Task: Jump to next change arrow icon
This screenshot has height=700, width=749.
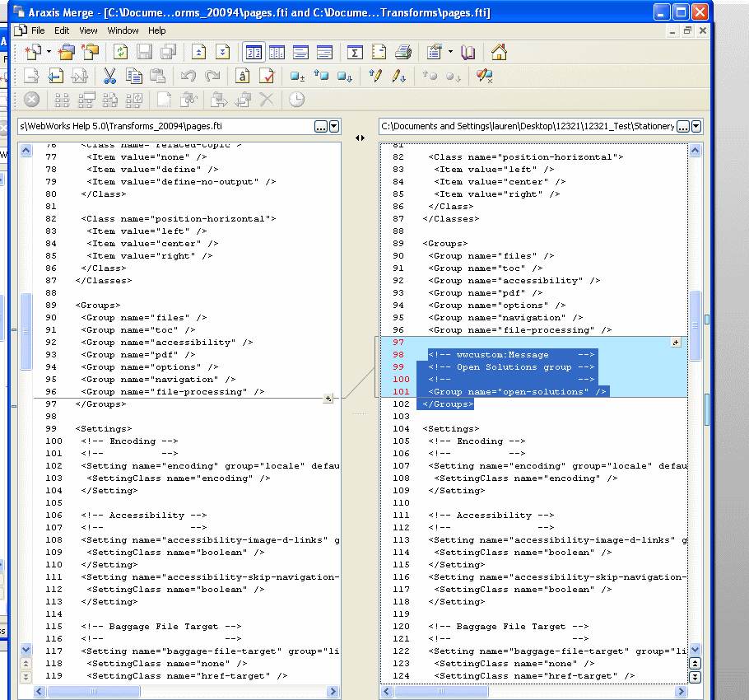Action: 222,53
